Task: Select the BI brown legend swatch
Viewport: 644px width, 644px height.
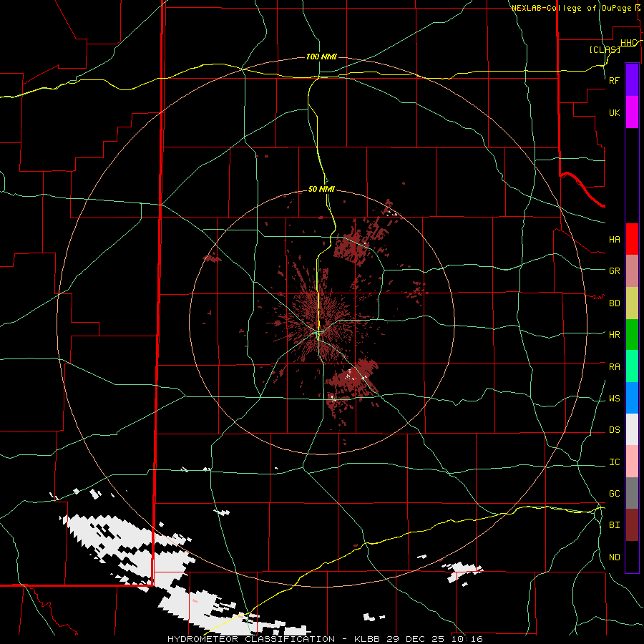Action: [632, 525]
